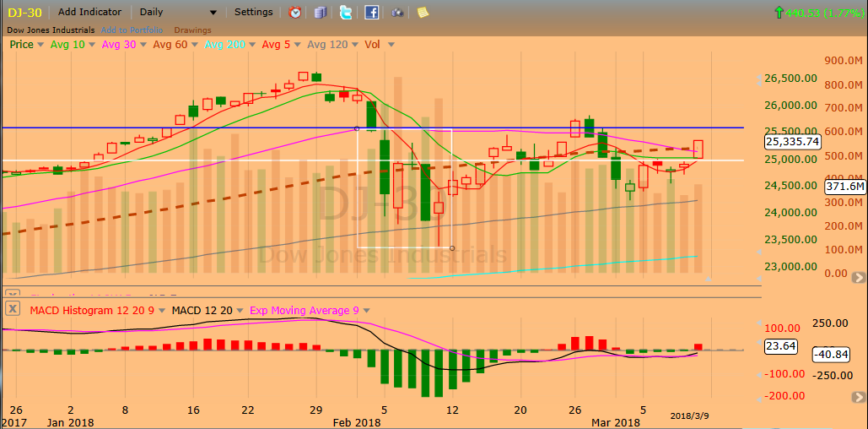Open the Drawings link
Viewport: 868px width, 429px height.
(192, 30)
